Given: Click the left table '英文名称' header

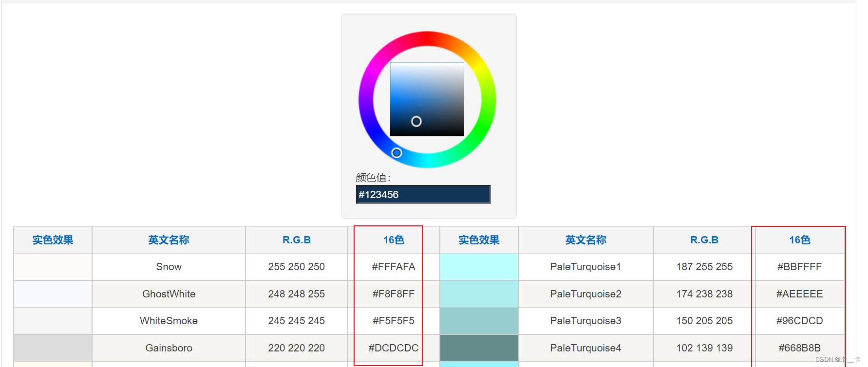Looking at the screenshot, I should [x=169, y=240].
